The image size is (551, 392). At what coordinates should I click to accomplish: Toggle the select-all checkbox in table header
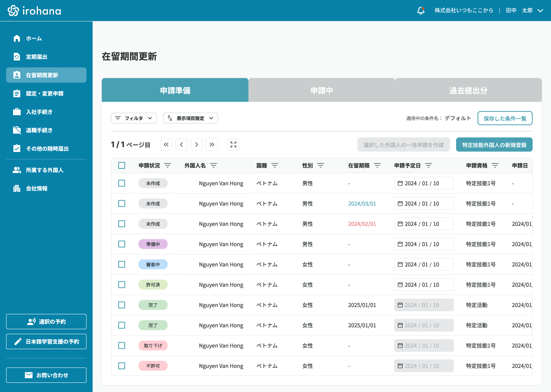tap(122, 165)
